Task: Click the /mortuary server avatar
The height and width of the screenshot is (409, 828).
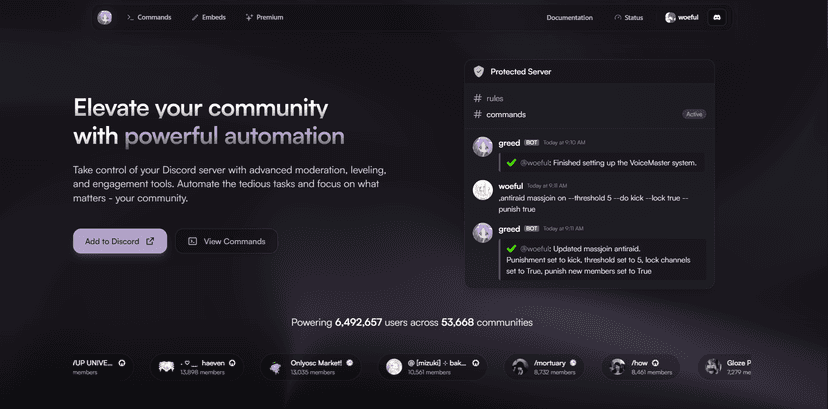Action: coord(520,367)
